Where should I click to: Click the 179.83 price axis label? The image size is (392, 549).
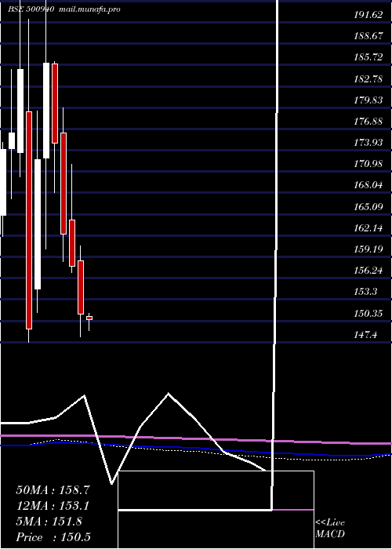coord(368,100)
